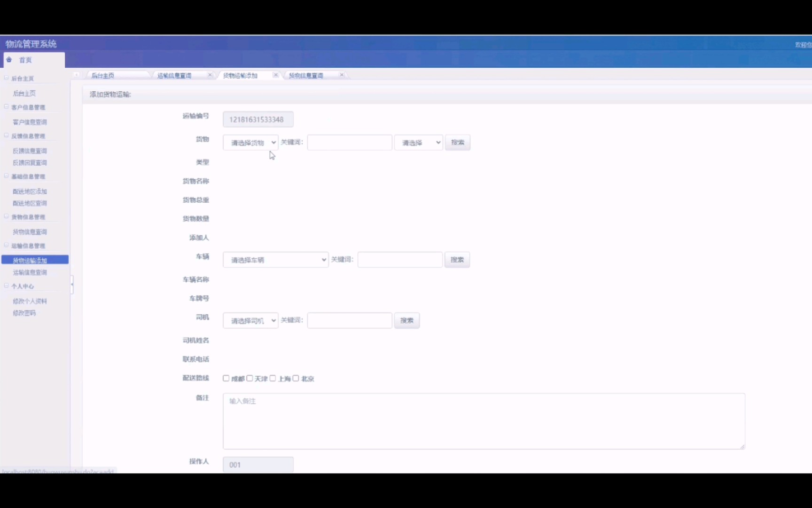Tick the 成都 delivery route checkbox

click(226, 378)
